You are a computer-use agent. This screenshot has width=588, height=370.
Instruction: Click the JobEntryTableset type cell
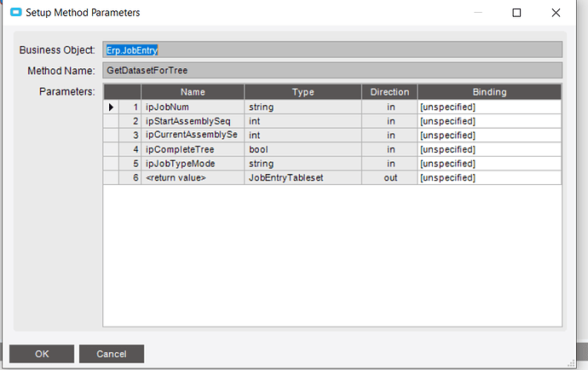[303, 177]
